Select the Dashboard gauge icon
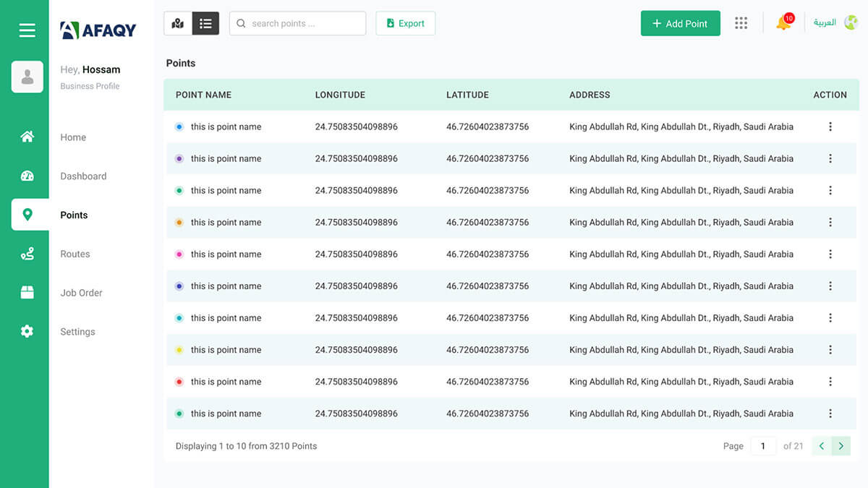The height and width of the screenshot is (488, 868). coord(27,176)
